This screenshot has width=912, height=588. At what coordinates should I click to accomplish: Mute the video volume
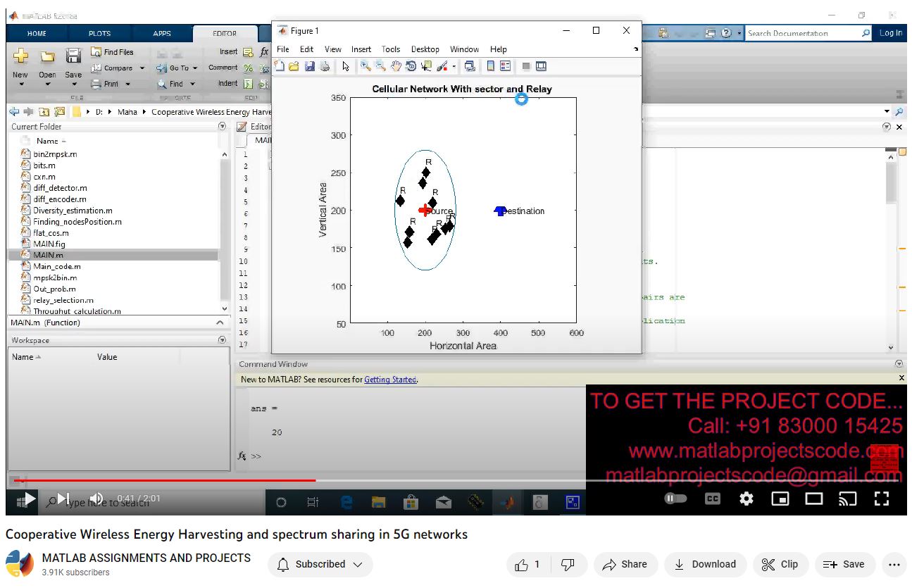(x=96, y=499)
